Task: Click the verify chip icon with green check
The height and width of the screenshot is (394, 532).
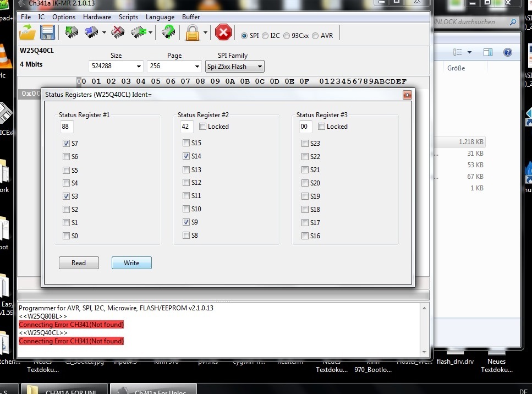Action: pos(168,32)
